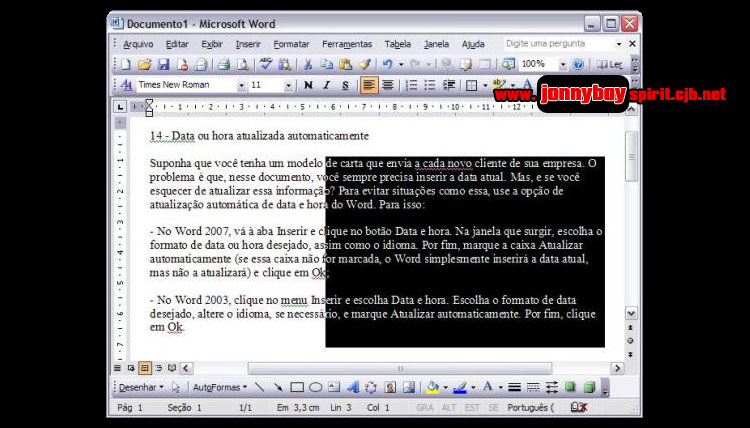The image size is (750, 428).
Task: Apply fill color paint bucket
Action: (433, 387)
